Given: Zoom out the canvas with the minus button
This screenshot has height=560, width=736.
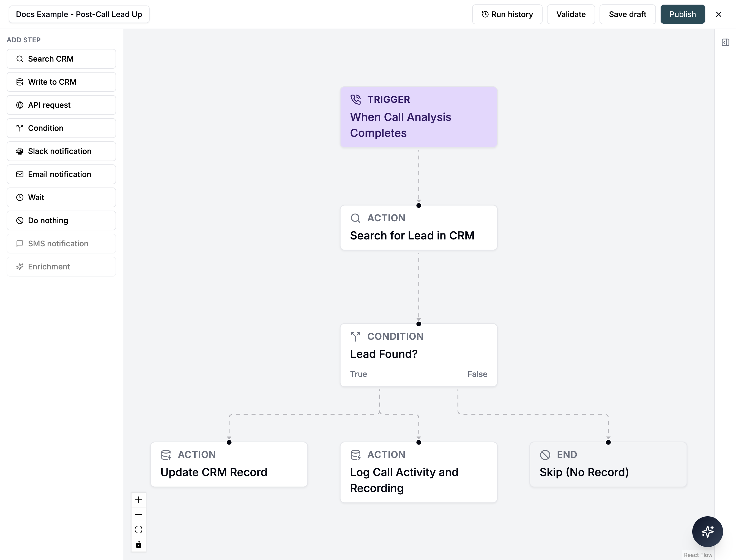Looking at the screenshot, I should point(138,515).
